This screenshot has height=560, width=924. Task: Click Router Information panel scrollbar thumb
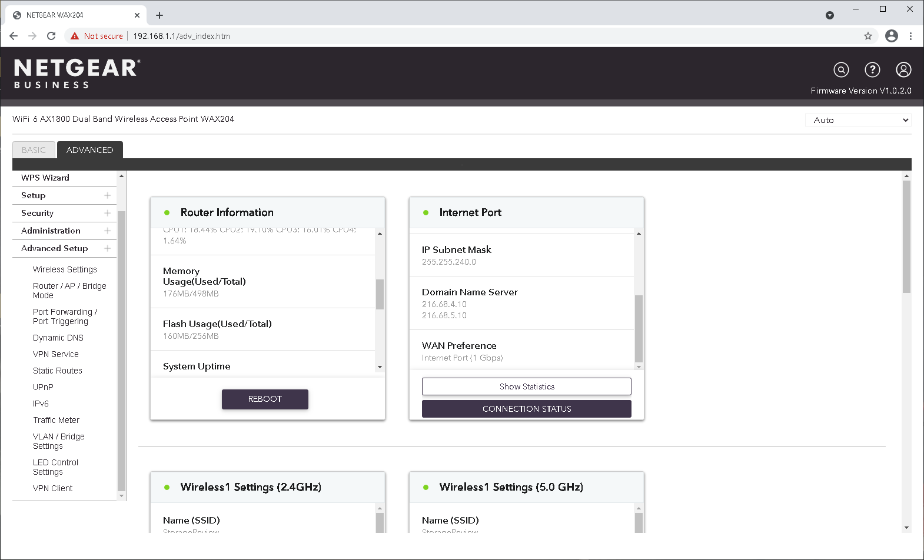click(380, 294)
